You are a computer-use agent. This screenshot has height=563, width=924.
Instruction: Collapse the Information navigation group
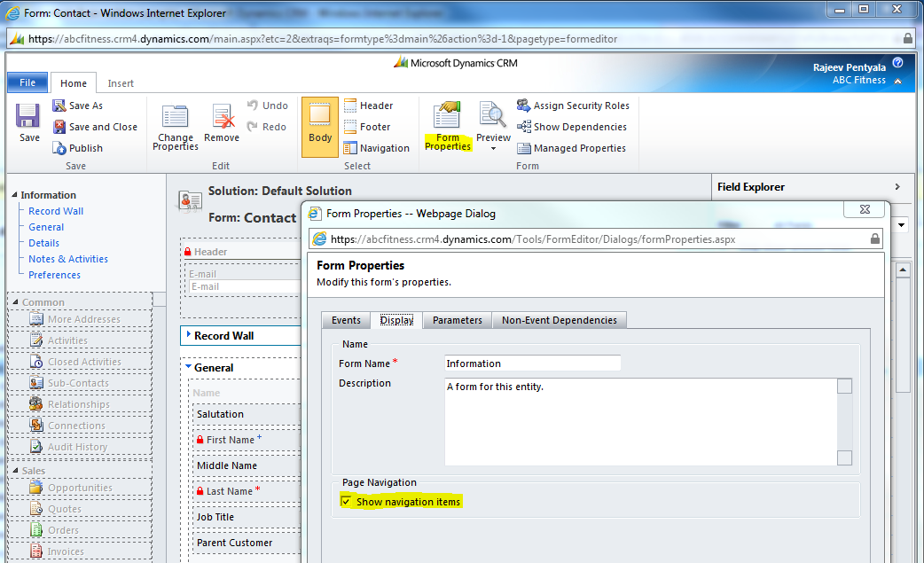coord(14,195)
